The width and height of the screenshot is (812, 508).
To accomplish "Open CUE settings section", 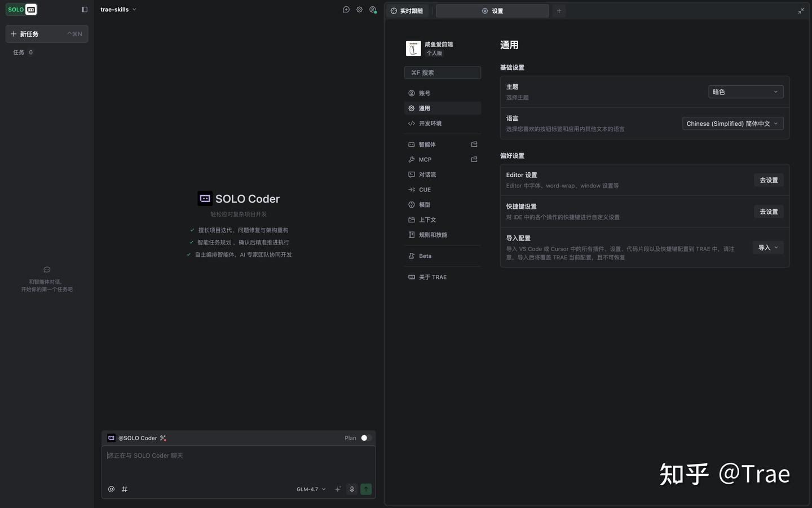I will (443, 190).
